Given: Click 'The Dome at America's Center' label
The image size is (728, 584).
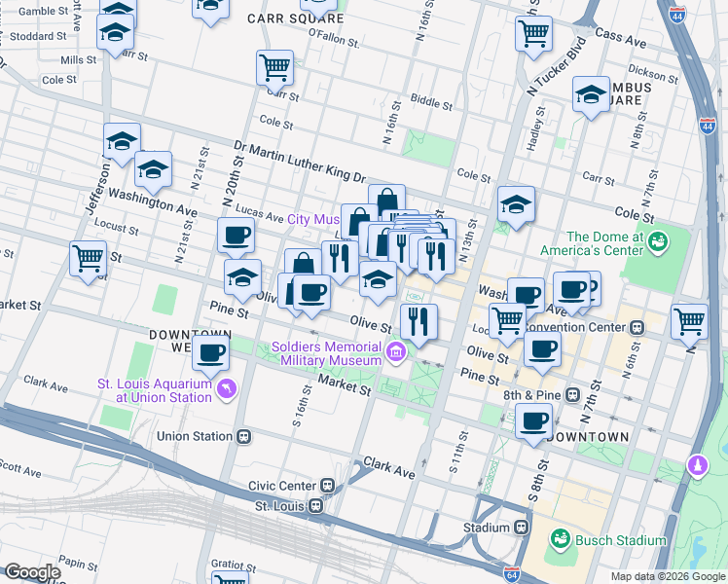Looking at the screenshot, I should click(592, 243).
